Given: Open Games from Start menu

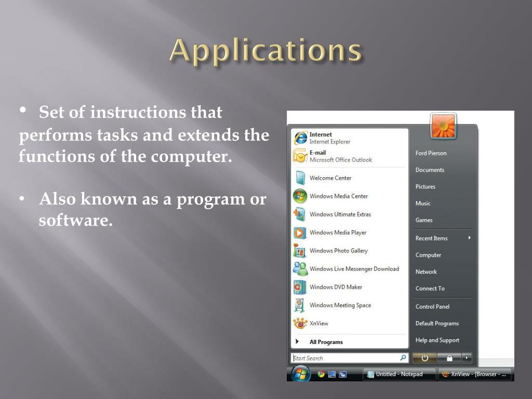Looking at the screenshot, I should [x=424, y=220].
